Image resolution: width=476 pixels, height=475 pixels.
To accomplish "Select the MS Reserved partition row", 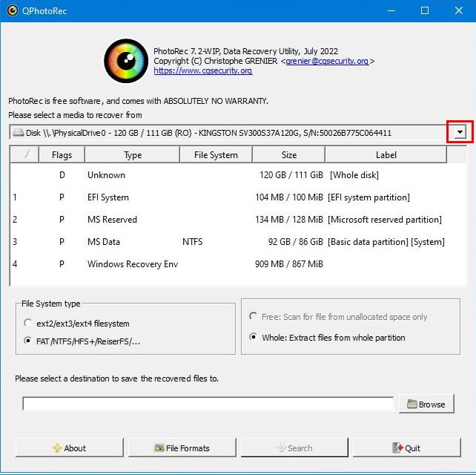I will 238,220.
